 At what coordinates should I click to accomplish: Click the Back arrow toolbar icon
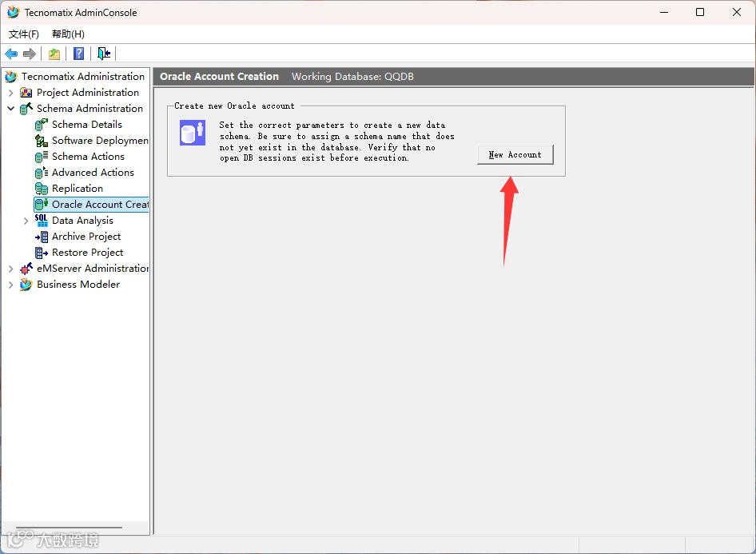tap(11, 54)
